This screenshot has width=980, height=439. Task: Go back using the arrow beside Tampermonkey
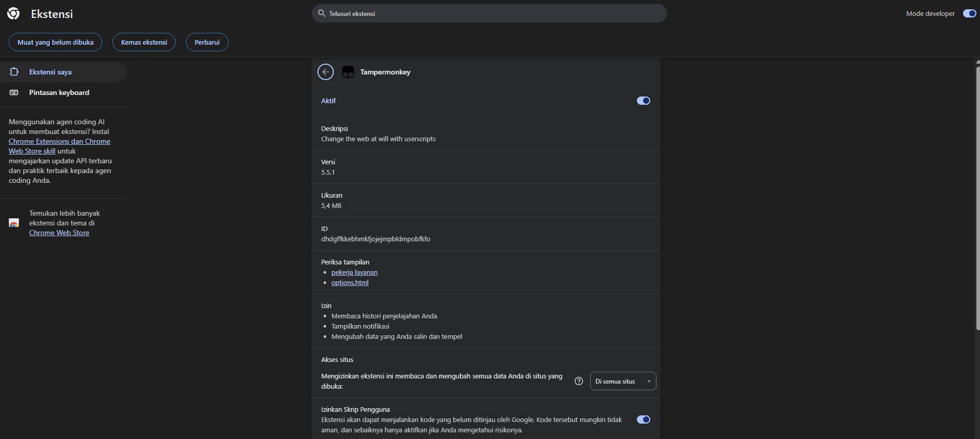tap(326, 72)
